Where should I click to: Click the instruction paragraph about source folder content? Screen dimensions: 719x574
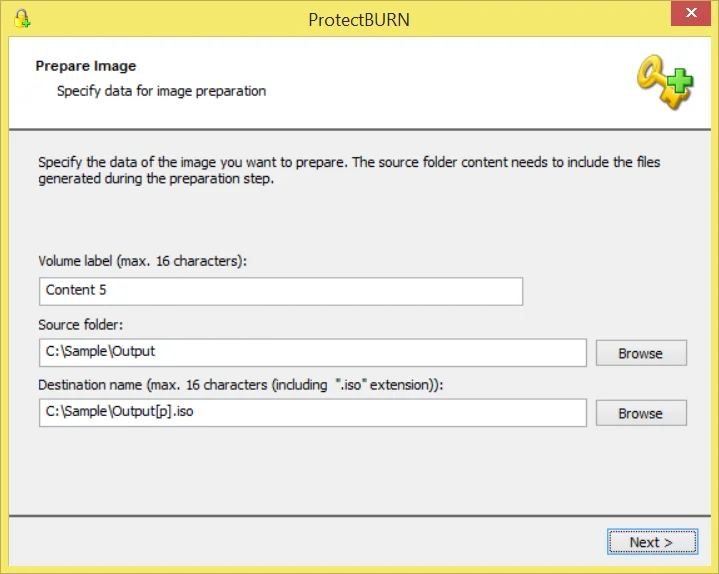(349, 170)
